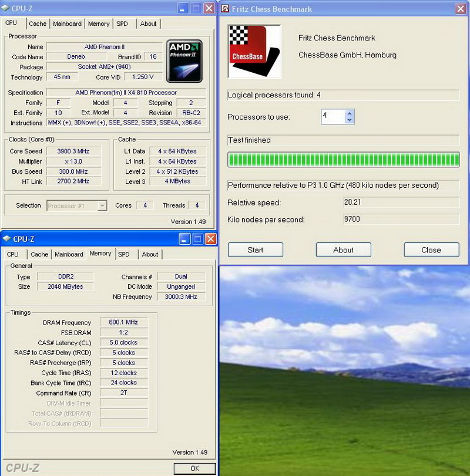The width and height of the screenshot is (470, 476).
Task: Select CPU tab in top CPU-Z window
Action: point(11,23)
